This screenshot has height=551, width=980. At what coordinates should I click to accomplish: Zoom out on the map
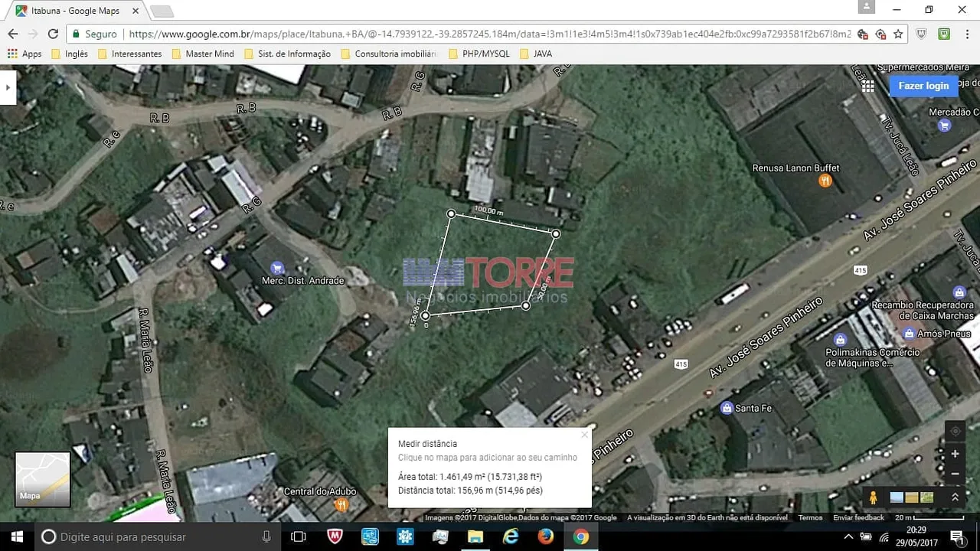pyautogui.click(x=955, y=474)
